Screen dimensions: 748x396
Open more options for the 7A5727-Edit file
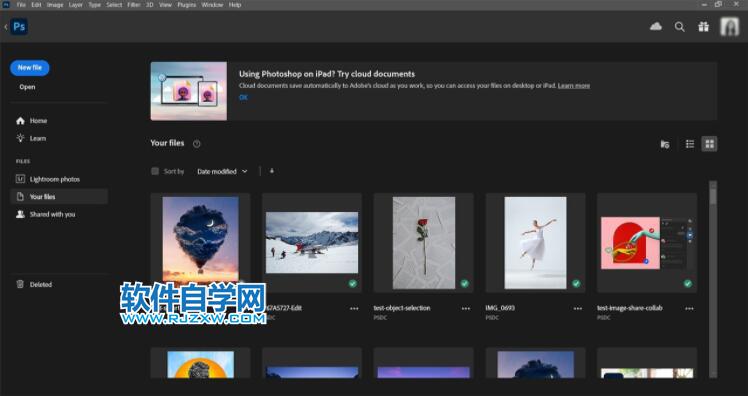click(354, 309)
